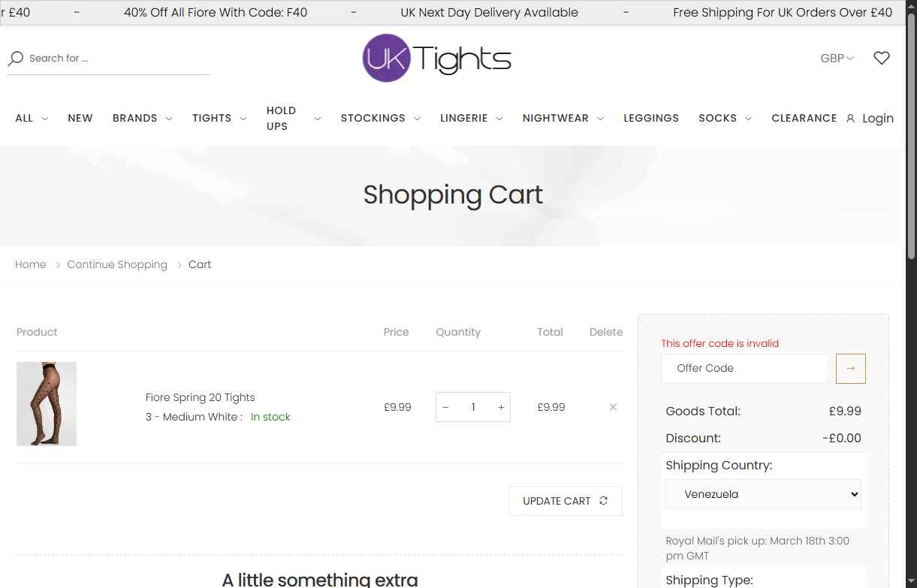Screen dimensions: 917x588
Task: Click the Goods Total £9.99 value
Action: 845,411
